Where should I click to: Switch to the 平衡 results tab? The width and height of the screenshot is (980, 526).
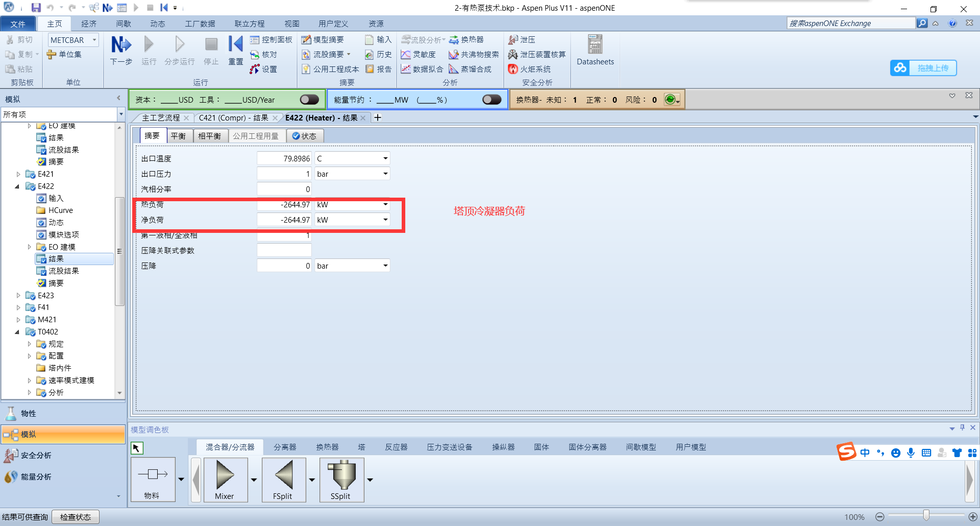pos(178,136)
